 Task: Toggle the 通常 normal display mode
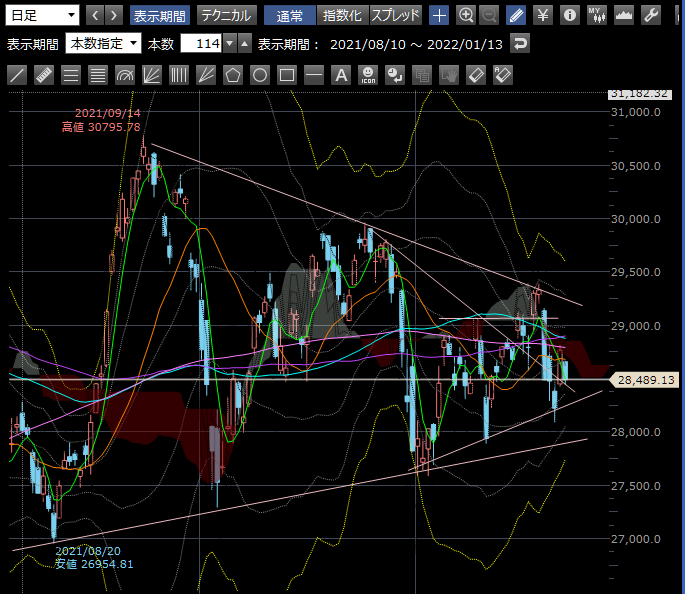pos(290,15)
